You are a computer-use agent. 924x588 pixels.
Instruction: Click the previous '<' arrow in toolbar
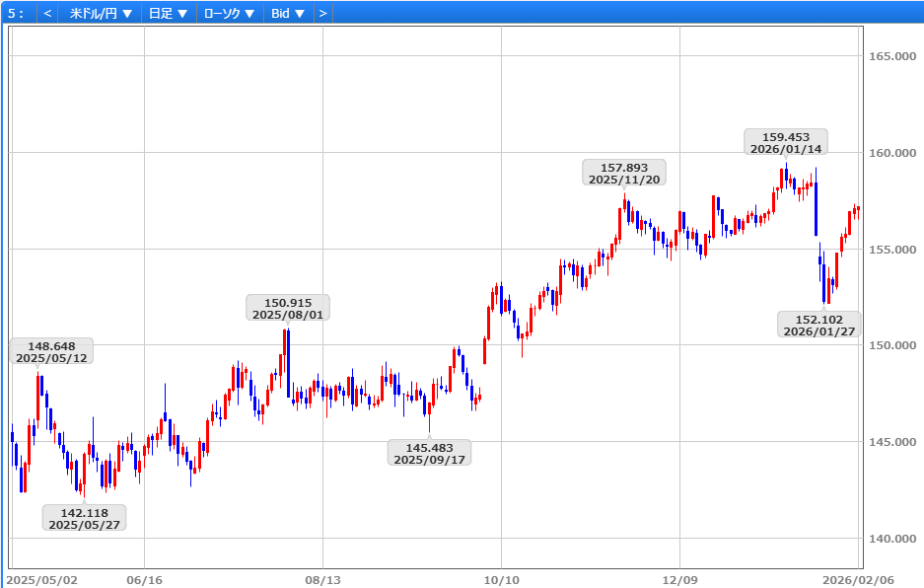[47, 13]
